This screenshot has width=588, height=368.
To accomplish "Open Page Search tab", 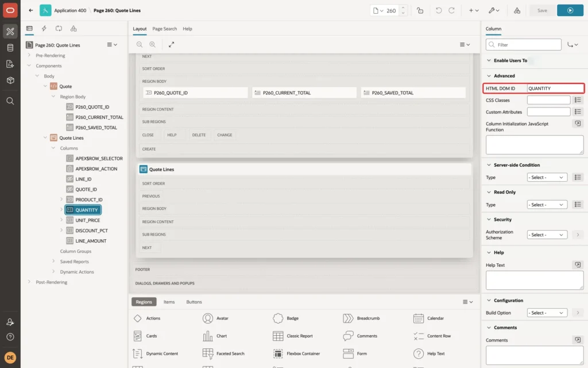I will [x=164, y=29].
